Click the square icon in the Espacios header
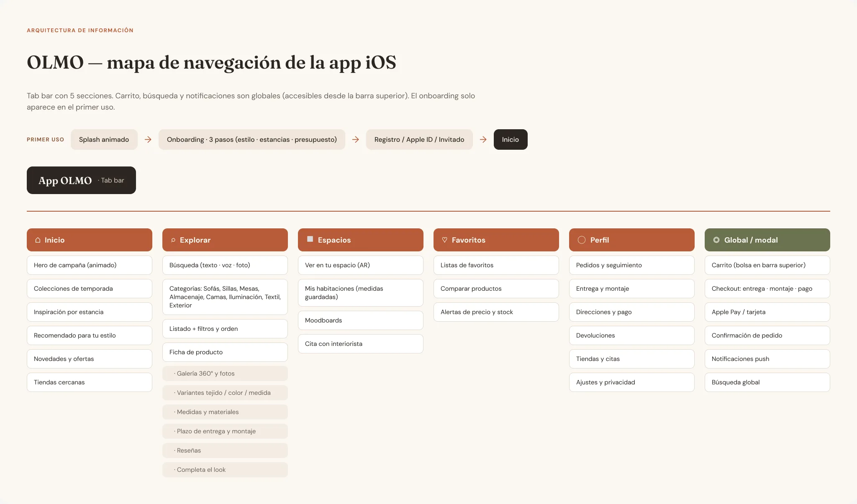Image resolution: width=857 pixels, height=504 pixels. coord(310,239)
